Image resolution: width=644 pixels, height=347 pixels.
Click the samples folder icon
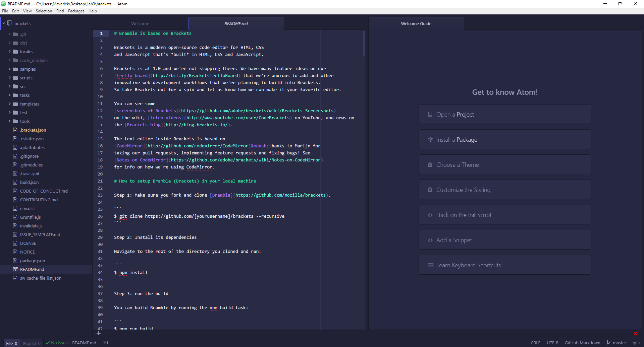pos(15,69)
